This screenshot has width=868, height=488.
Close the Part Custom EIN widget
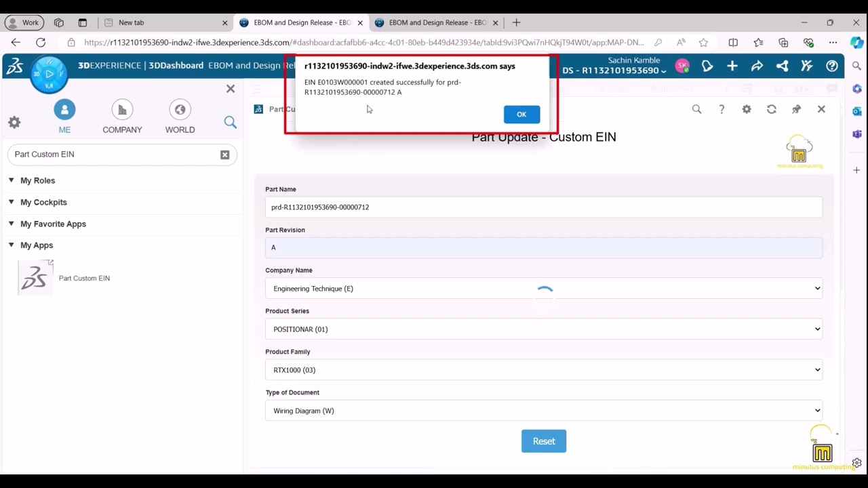(x=821, y=109)
